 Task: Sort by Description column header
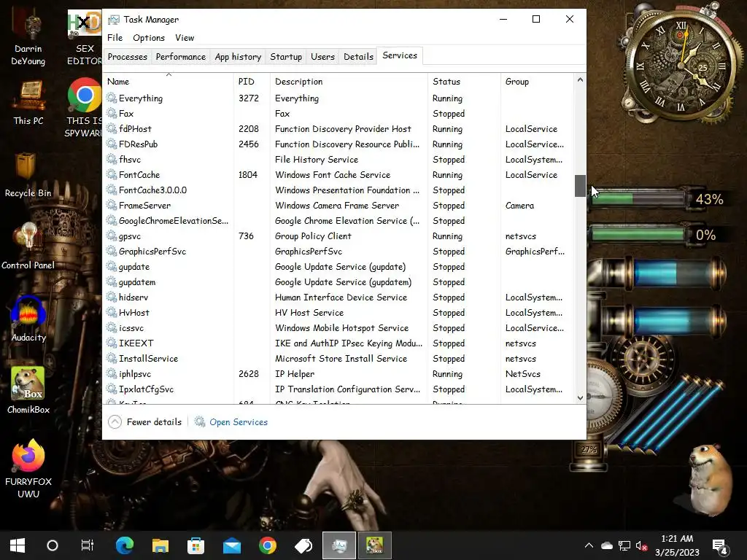[349, 82]
